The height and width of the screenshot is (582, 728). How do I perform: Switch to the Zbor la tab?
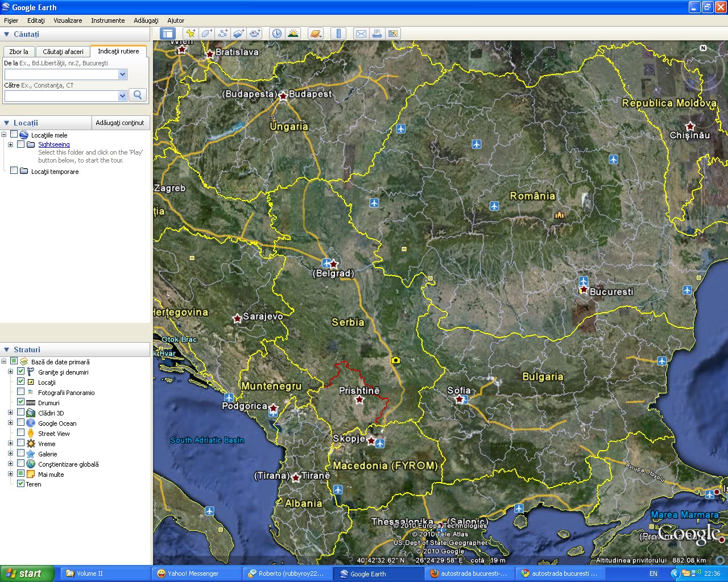[19, 52]
